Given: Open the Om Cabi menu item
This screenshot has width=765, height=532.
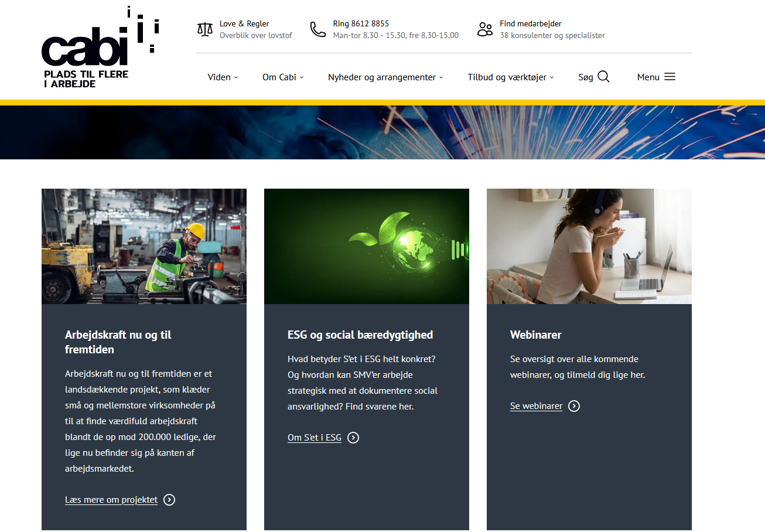Looking at the screenshot, I should 279,77.
